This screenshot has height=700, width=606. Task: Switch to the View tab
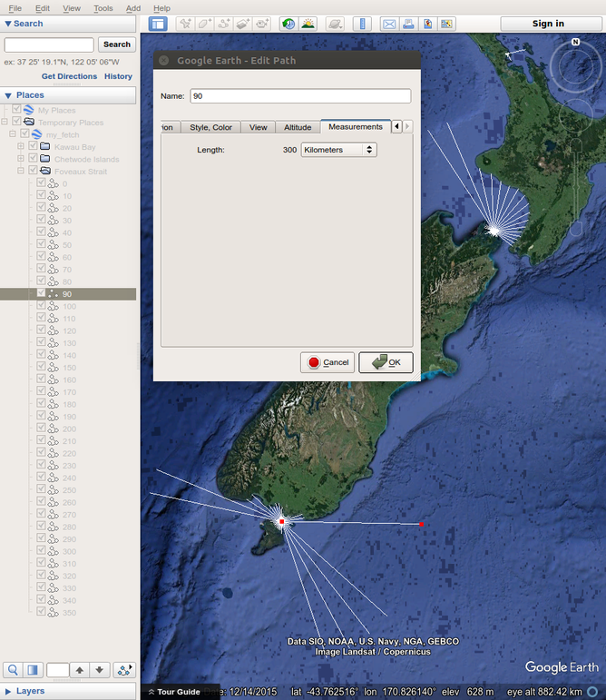pos(259,127)
